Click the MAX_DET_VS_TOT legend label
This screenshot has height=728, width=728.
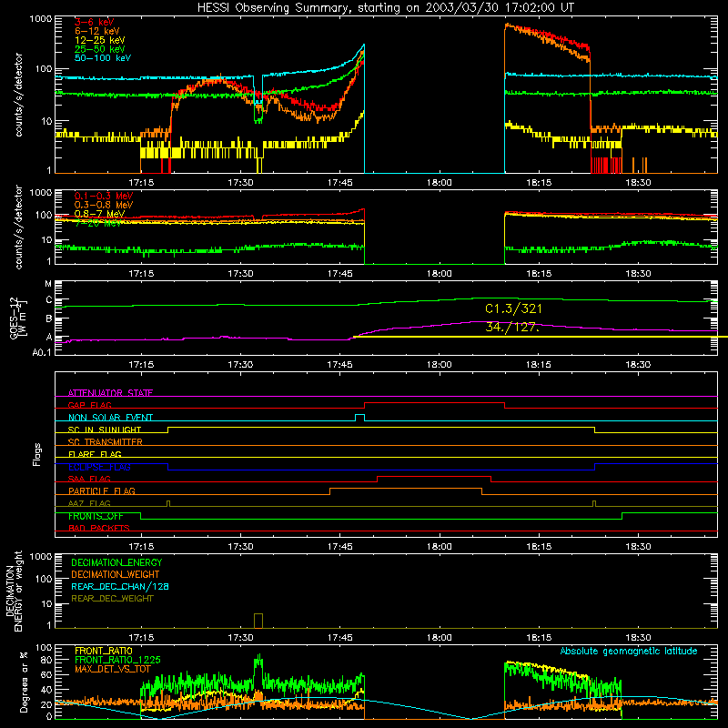(x=113, y=669)
